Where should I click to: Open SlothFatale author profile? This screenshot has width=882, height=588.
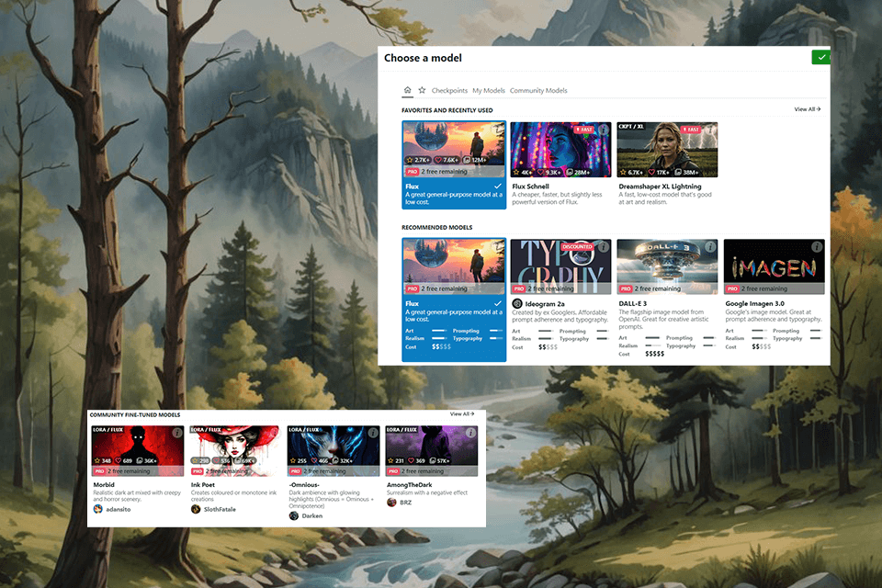point(214,509)
